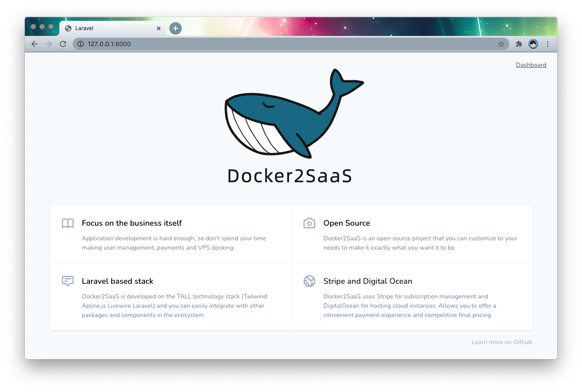This screenshot has height=392, width=582.
Task: Open the Dashboard link
Action: [x=531, y=65]
